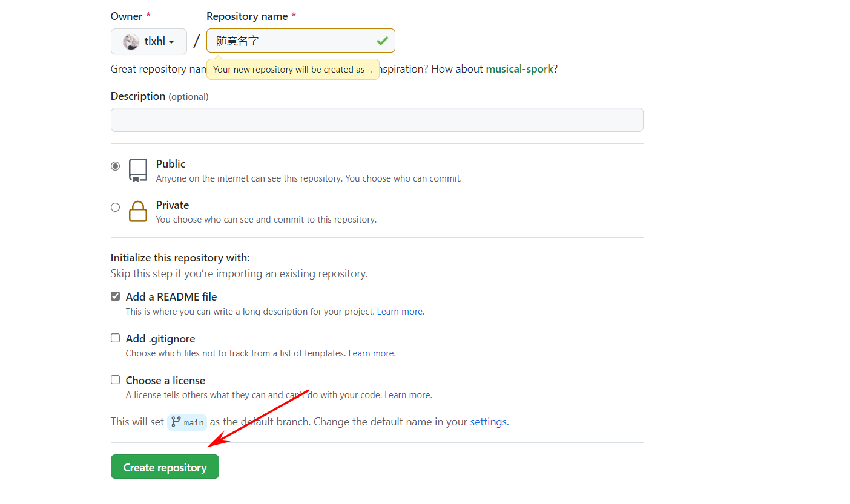Enable the Choose a license checkbox
Image resolution: width=850 pixels, height=504 pixels.
pos(115,379)
